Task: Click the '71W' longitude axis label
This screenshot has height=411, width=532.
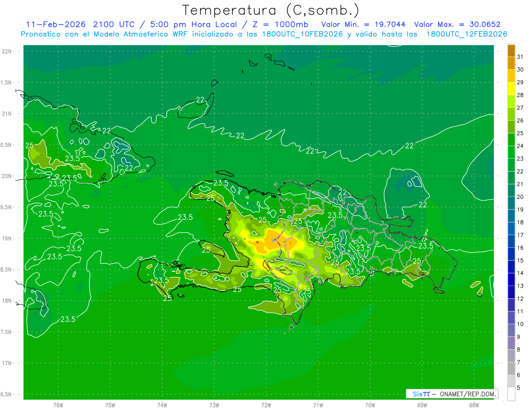Action: pos(318,405)
